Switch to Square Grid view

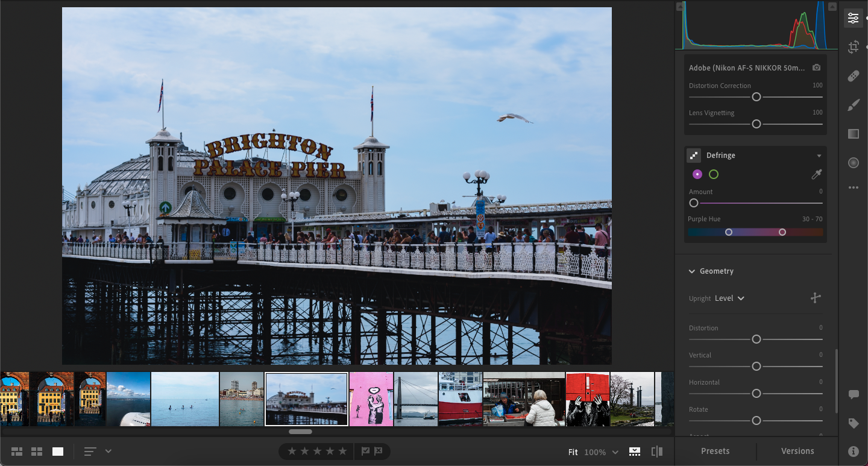pos(37,452)
